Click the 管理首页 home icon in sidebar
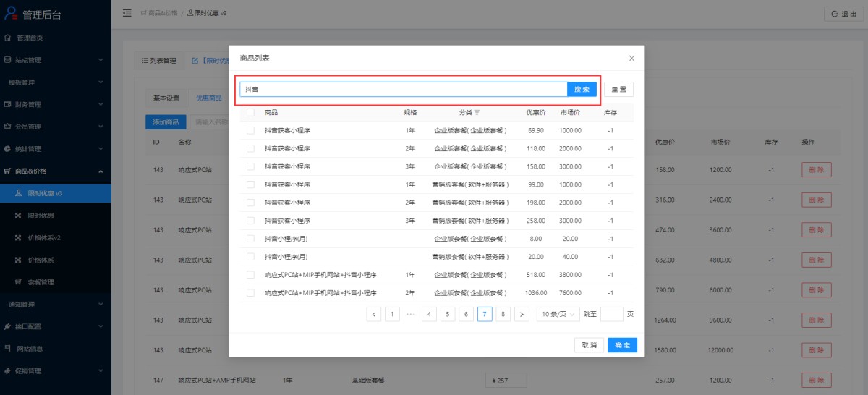Viewport: 868px width, 395px height. click(x=8, y=38)
